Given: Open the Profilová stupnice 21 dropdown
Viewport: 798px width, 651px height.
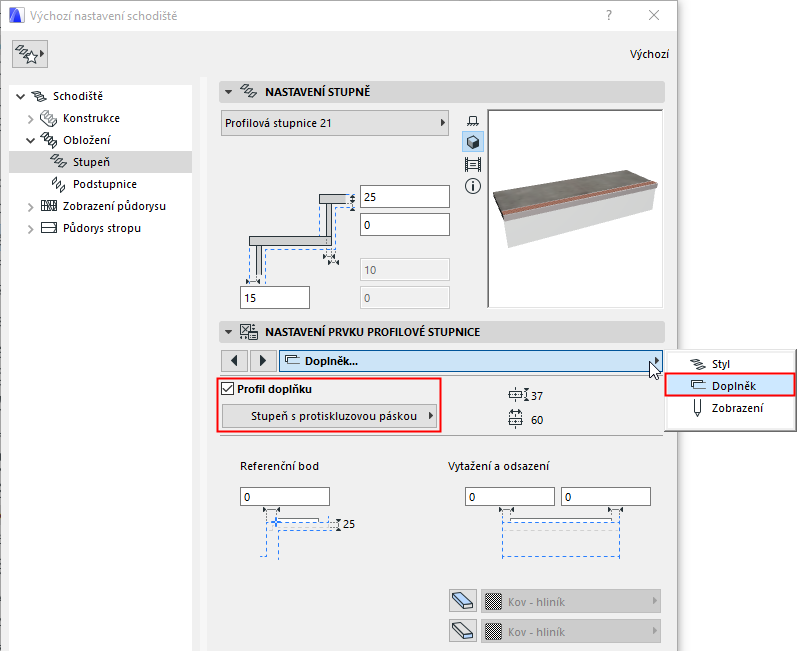Looking at the screenshot, I should tap(335, 123).
